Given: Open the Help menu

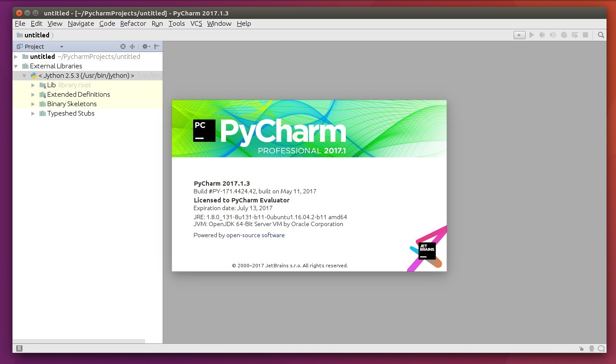Looking at the screenshot, I should pyautogui.click(x=244, y=24).
